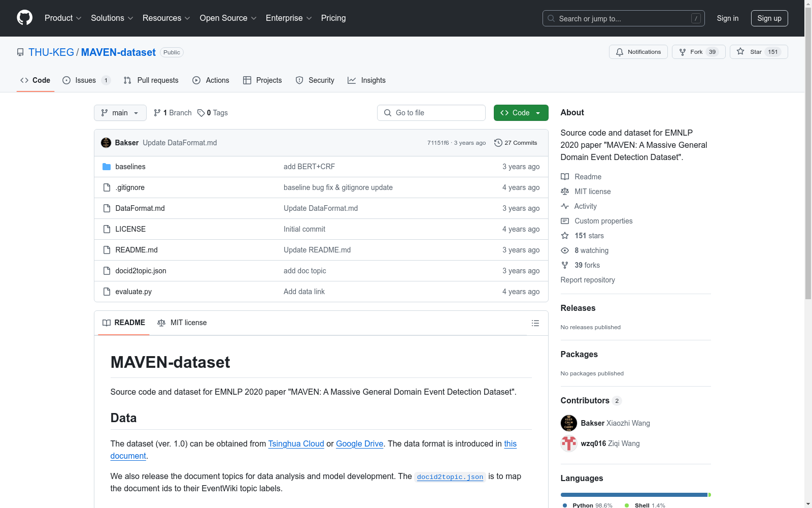
Task: Click the LICENSE file icon
Action: coord(107,229)
